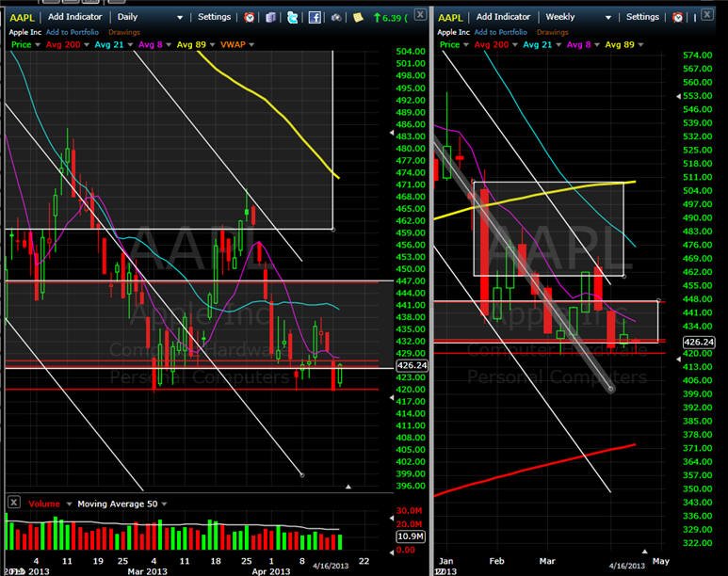Expand the Avg 89 dropdown in Daily chart

click(x=212, y=45)
